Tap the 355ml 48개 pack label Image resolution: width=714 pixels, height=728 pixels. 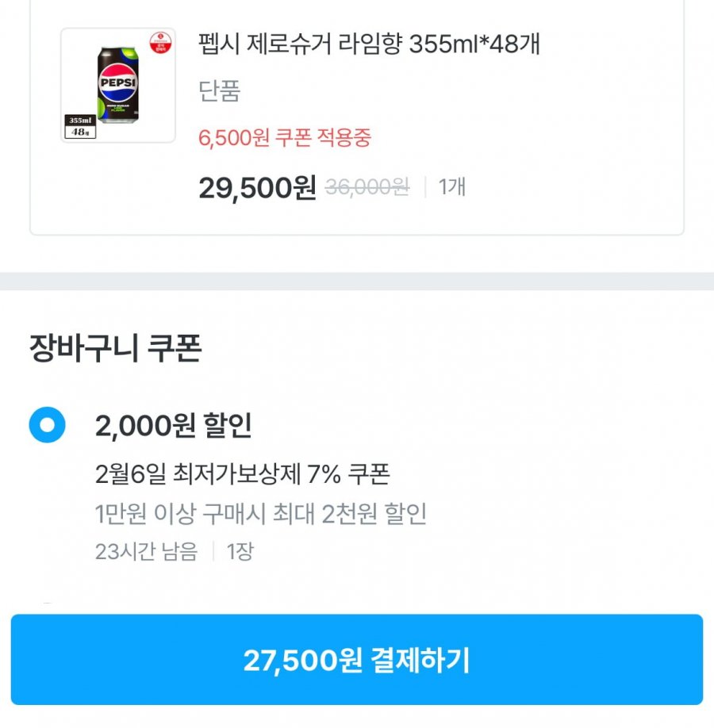82,126
